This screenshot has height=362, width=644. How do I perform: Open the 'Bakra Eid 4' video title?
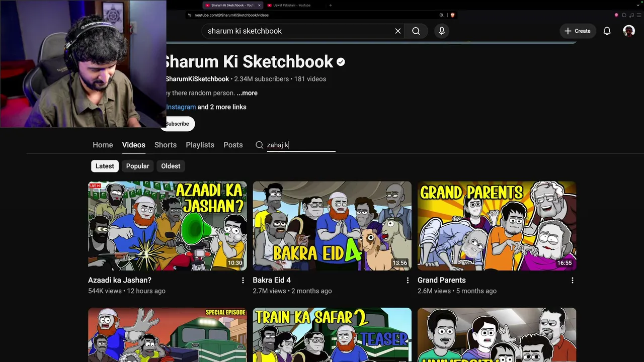point(272,280)
